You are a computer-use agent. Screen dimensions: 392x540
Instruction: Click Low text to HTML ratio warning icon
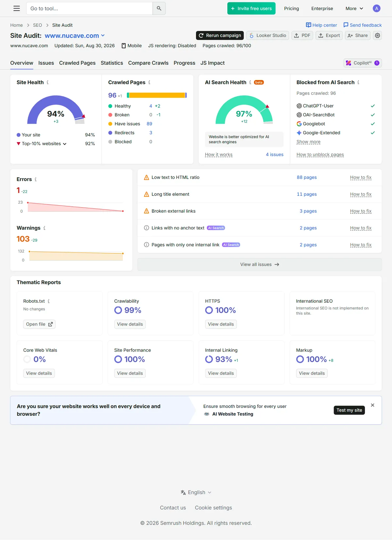147,177
